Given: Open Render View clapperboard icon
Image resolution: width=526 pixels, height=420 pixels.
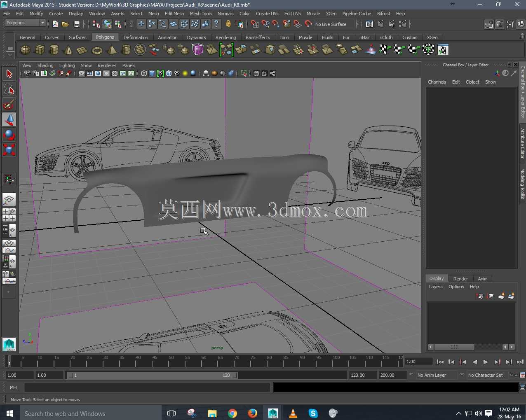Looking at the screenshot, I should coord(370,24).
